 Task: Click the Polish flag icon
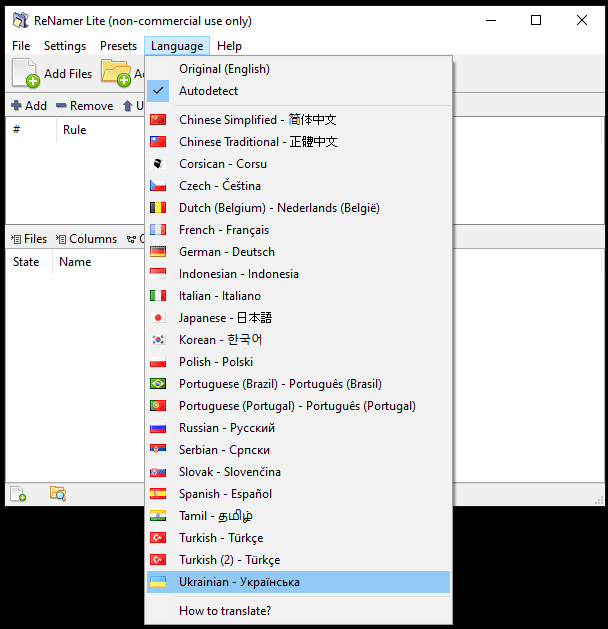click(x=158, y=362)
